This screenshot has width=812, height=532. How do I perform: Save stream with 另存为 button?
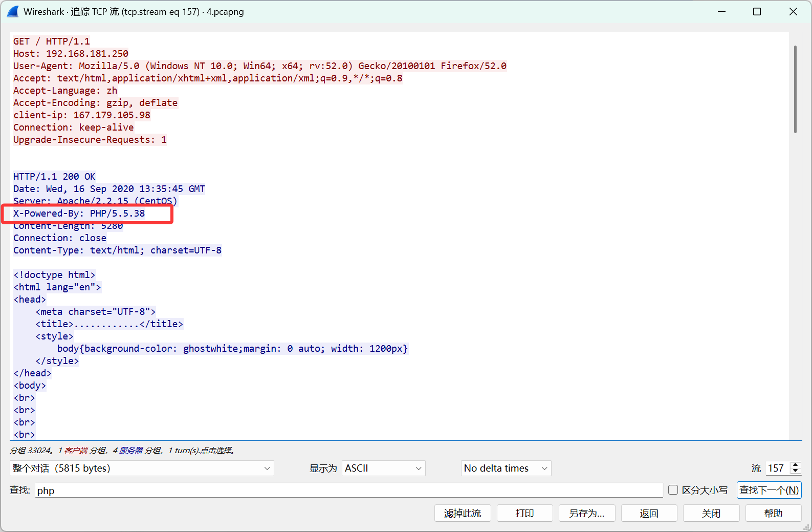[586, 513]
